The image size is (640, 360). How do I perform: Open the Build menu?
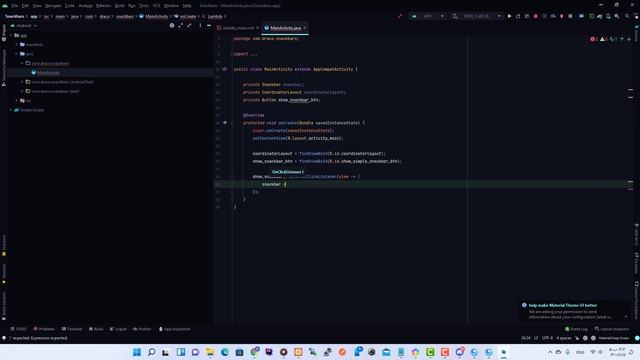pos(120,6)
